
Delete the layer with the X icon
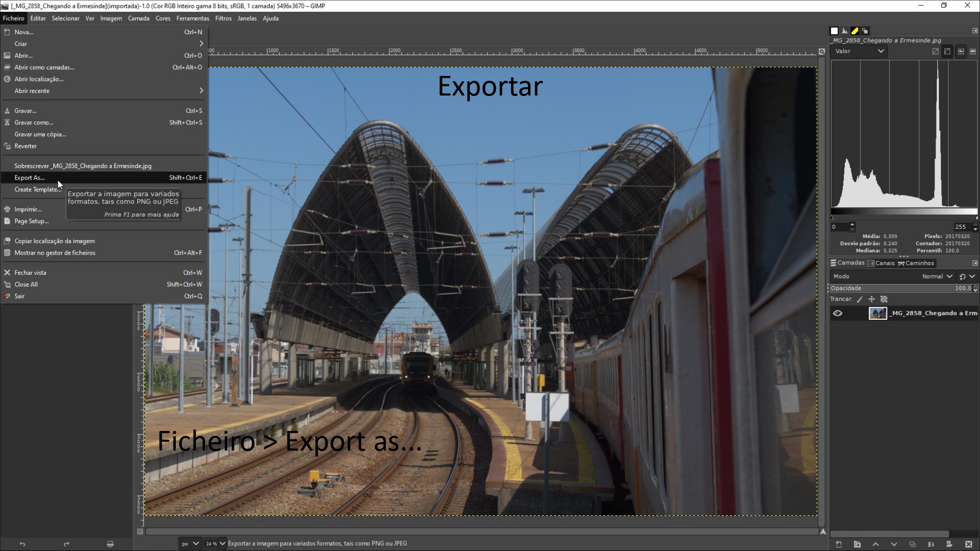click(x=968, y=544)
